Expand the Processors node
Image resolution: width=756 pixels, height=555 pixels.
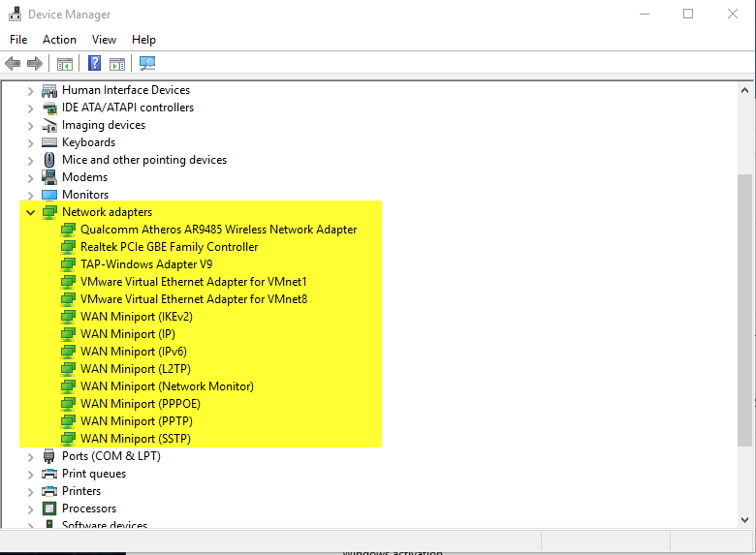click(x=30, y=509)
